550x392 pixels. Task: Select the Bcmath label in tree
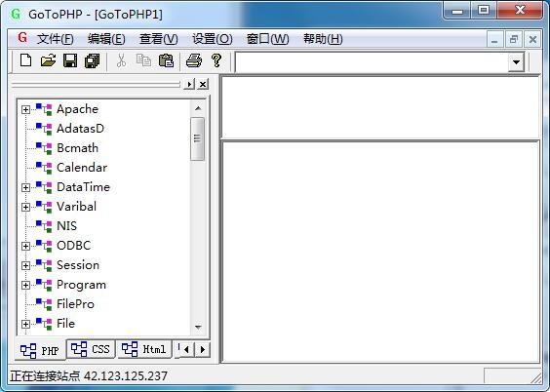point(77,148)
